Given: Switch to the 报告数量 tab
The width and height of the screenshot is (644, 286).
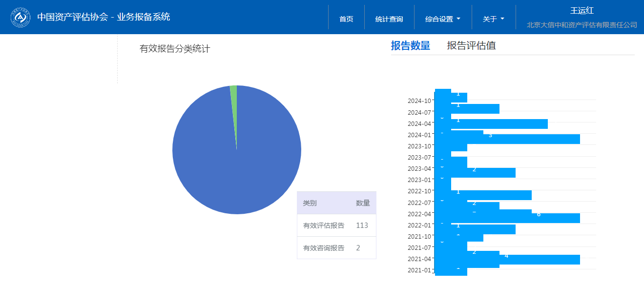Looking at the screenshot, I should tap(410, 46).
